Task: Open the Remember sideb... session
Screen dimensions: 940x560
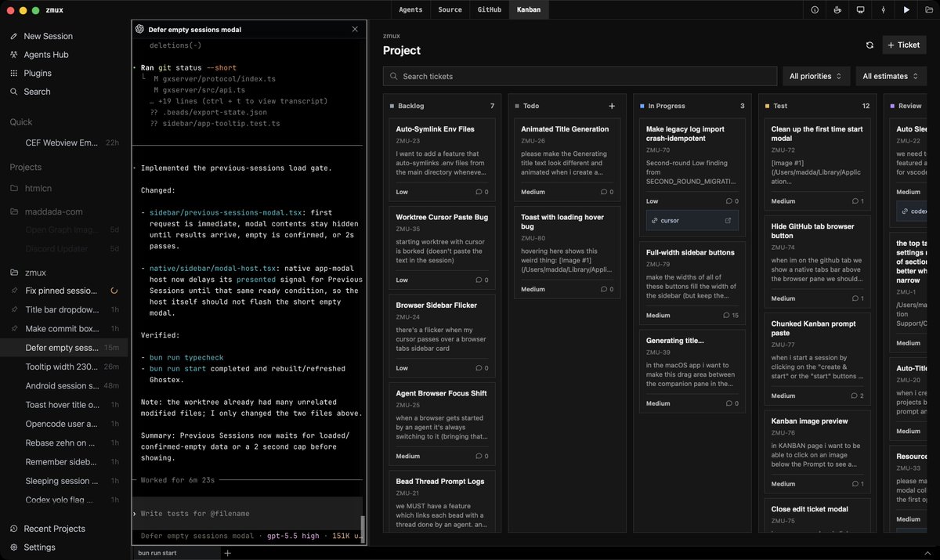Action: [64, 462]
